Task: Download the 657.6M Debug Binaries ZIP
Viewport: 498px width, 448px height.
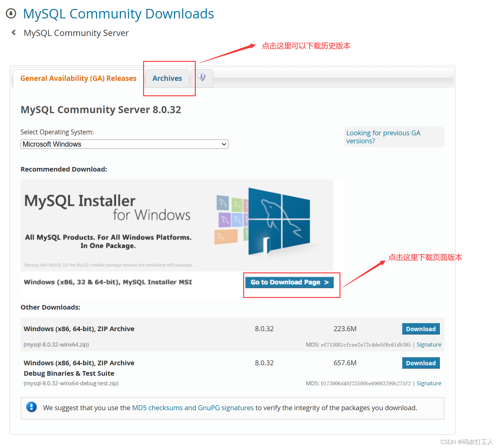Action: pyautogui.click(x=421, y=363)
